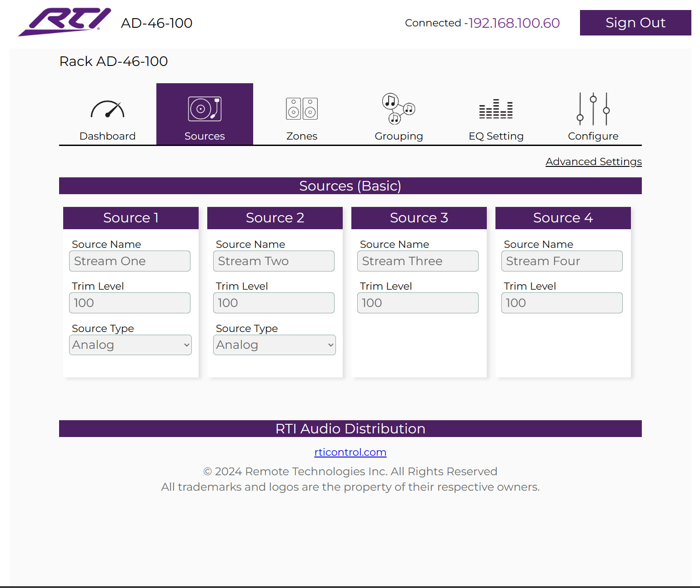
Task: Focus the Source 2 Trim Level field
Action: pos(274,303)
